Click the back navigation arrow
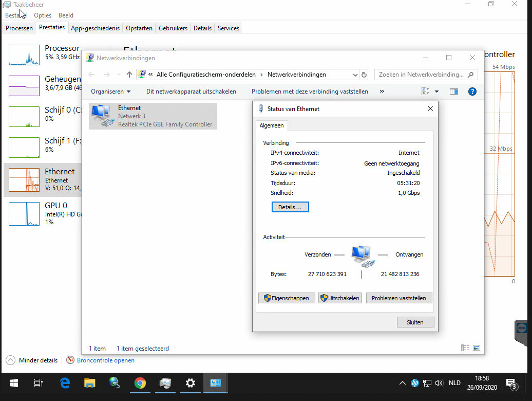532x401 pixels. coord(91,75)
